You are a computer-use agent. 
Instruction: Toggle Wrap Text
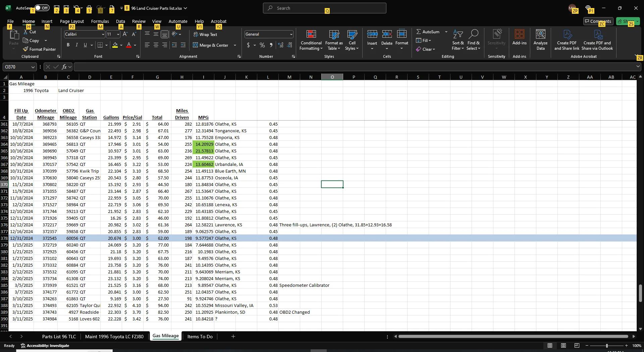205,34
